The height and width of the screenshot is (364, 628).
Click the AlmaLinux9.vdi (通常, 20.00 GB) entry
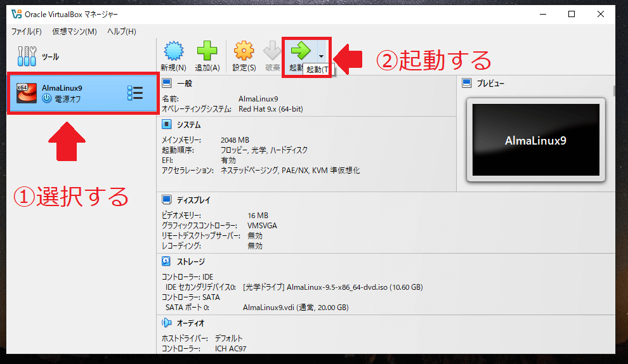point(296,308)
